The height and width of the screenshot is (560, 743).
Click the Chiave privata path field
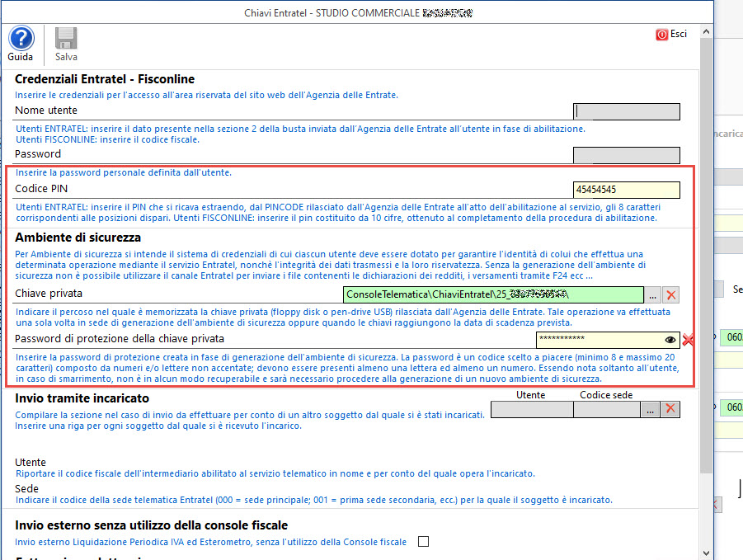(x=493, y=294)
